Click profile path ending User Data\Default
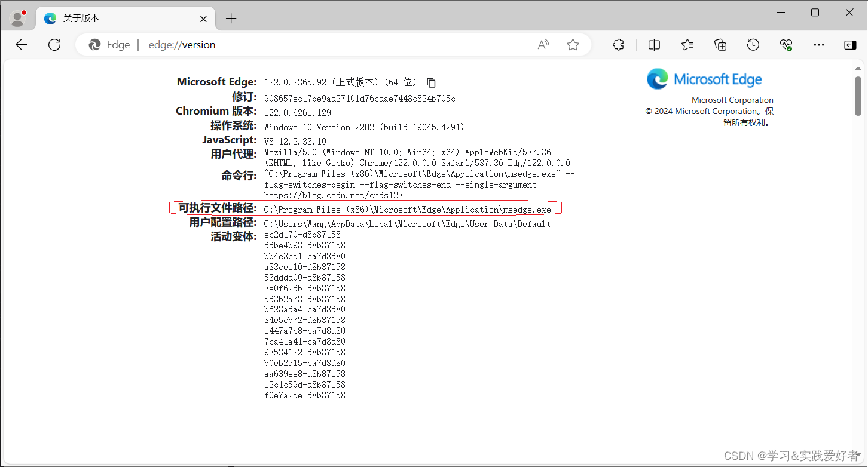Image resolution: width=868 pixels, height=467 pixels. (408, 224)
